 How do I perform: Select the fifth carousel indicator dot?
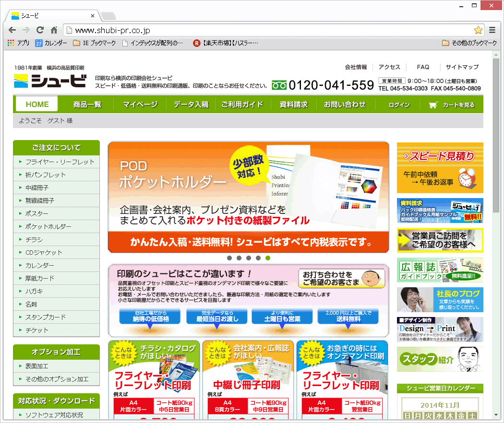point(268,258)
